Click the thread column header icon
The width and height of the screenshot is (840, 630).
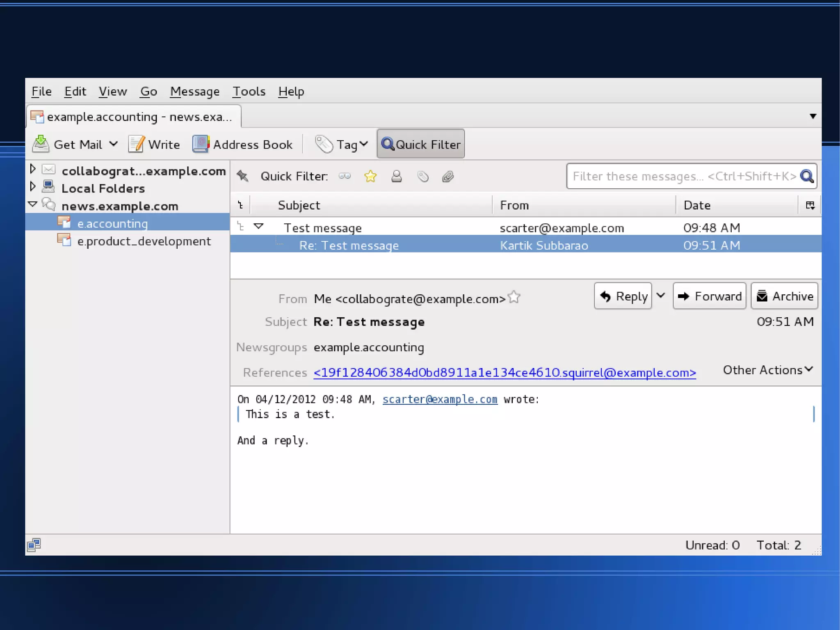pos(241,205)
